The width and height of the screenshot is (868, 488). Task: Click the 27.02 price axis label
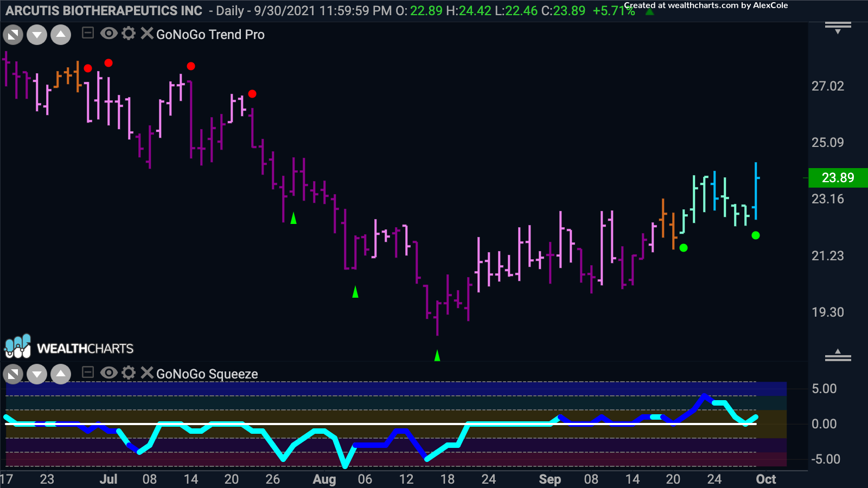(x=828, y=86)
